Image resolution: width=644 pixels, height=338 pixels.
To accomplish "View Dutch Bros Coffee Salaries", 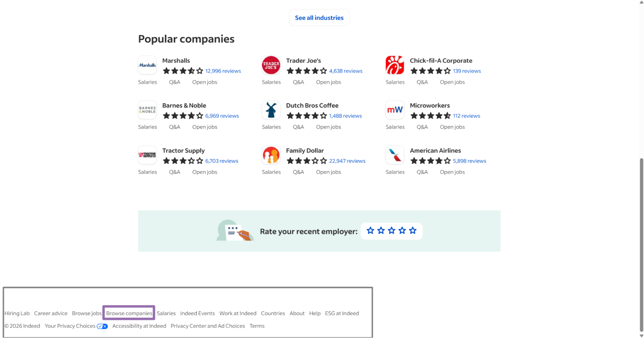I will (271, 127).
